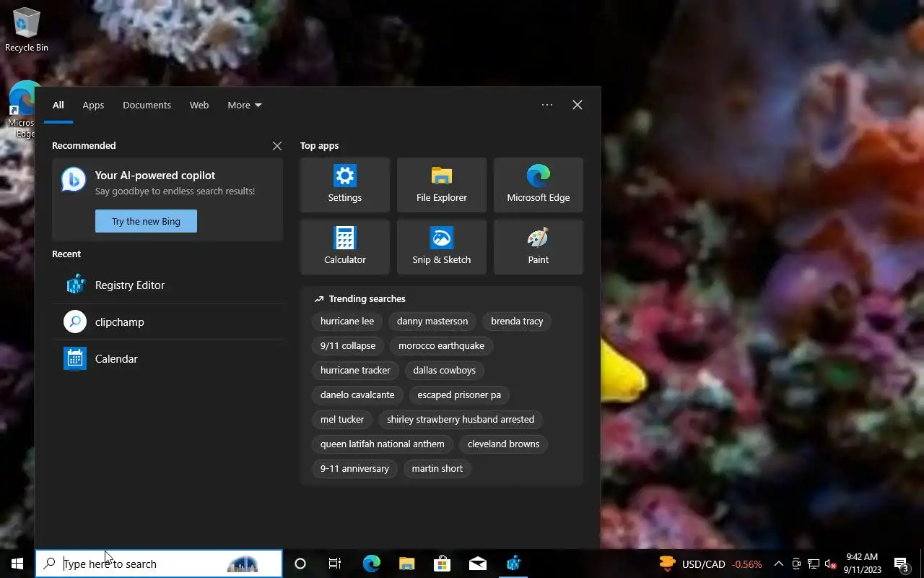Click the taskbar search input field
924x578 pixels.
tap(159, 564)
